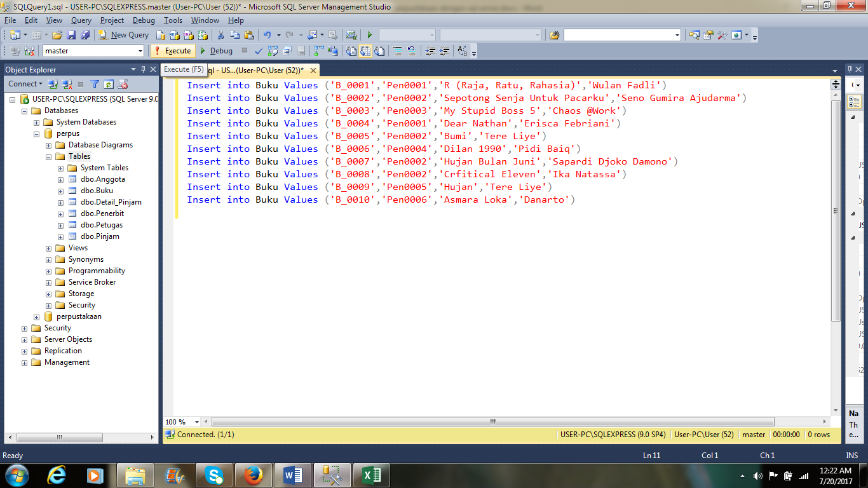Click the Disconnect server icon
Image resolution: width=868 pixels, height=488 pixels.
coord(67,83)
